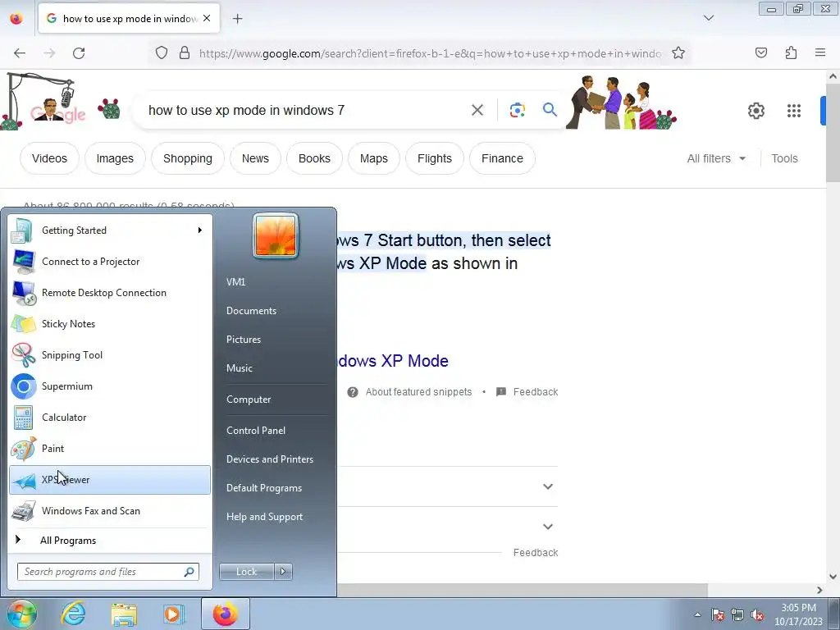Click Search programs and files field
840x630 pixels.
(108, 572)
